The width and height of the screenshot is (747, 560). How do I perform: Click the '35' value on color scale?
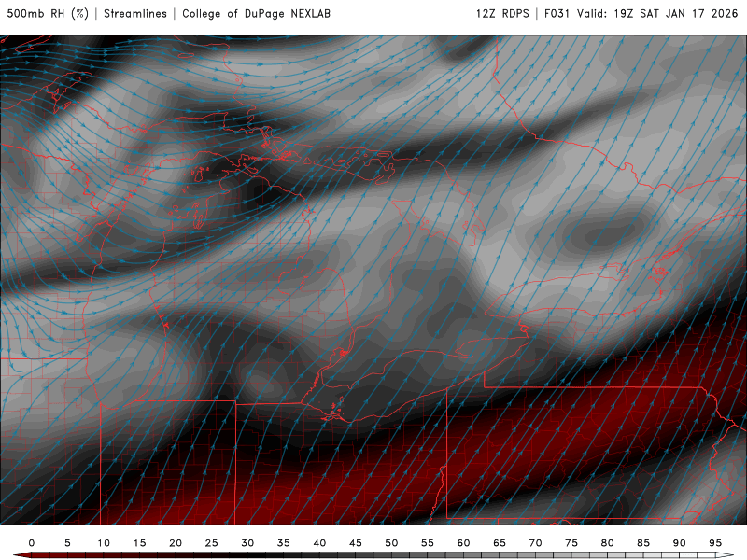pos(284,543)
